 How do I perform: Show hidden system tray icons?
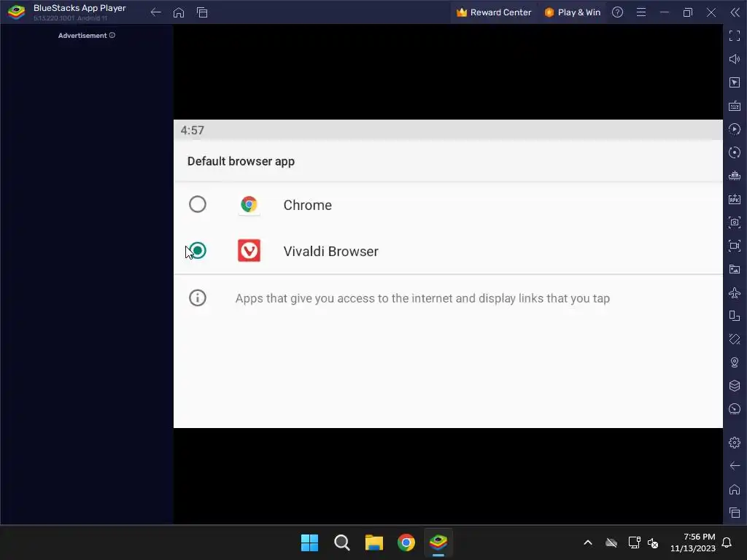pyautogui.click(x=588, y=542)
